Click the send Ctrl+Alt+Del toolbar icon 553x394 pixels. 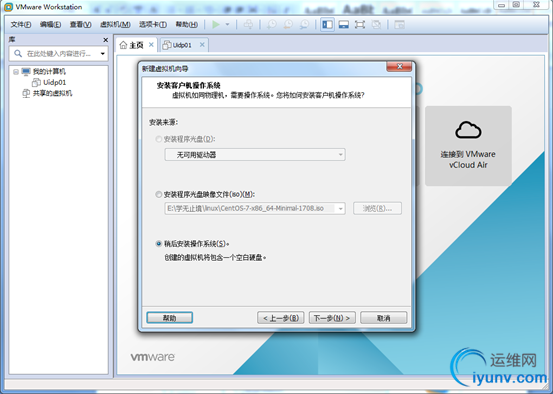pyautogui.click(x=248, y=24)
